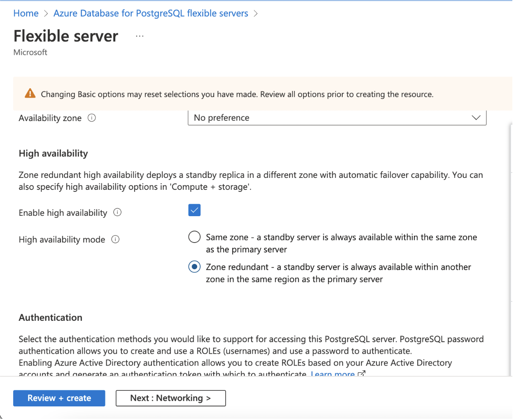Show info tooltip for Availability zone

tap(92, 118)
